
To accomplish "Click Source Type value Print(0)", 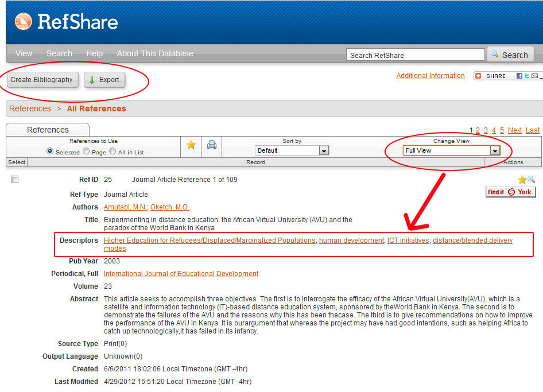I will (x=115, y=344).
